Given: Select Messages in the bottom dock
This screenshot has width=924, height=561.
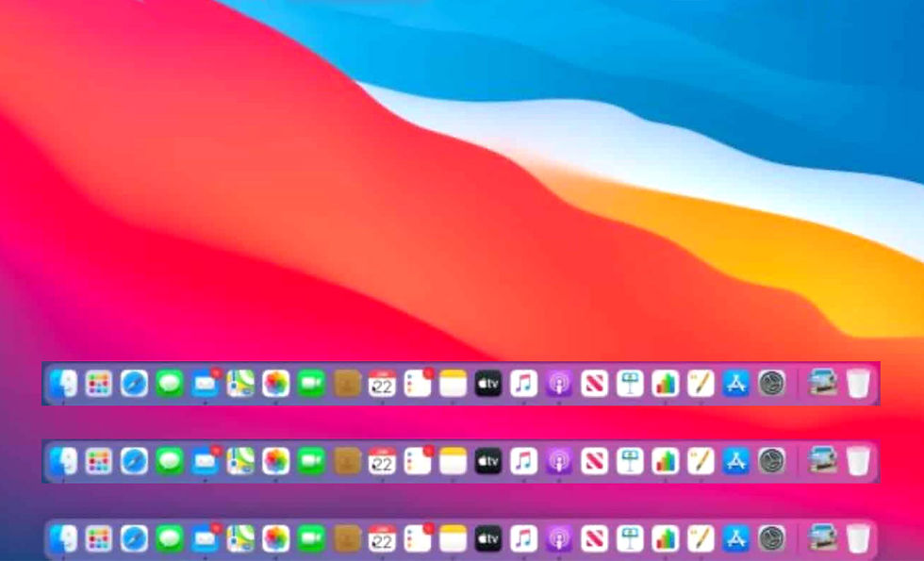Looking at the screenshot, I should [x=170, y=538].
